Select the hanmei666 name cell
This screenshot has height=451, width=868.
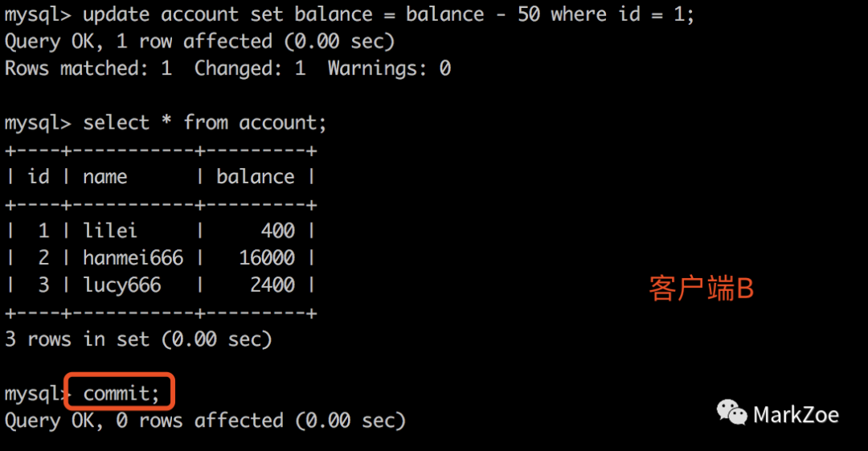point(133,258)
